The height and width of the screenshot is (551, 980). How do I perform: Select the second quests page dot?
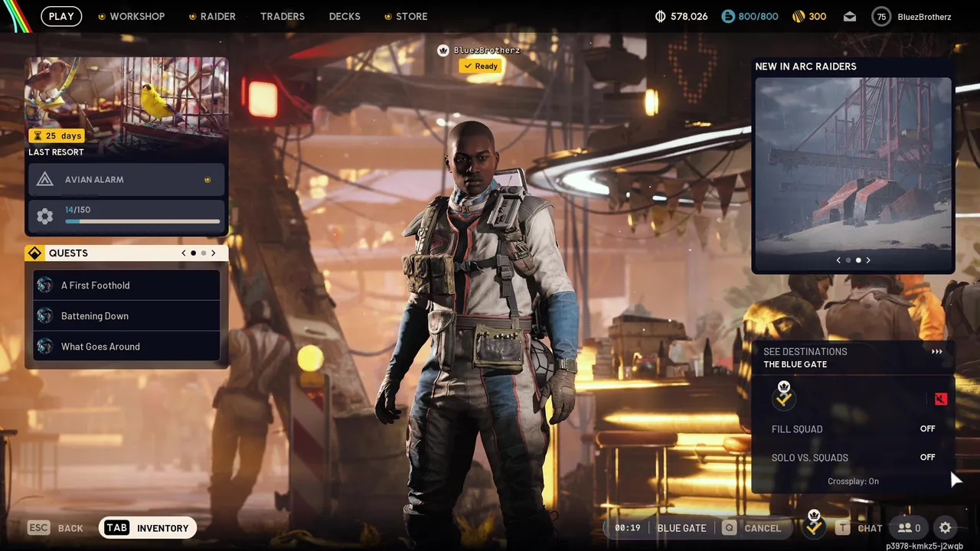click(204, 253)
